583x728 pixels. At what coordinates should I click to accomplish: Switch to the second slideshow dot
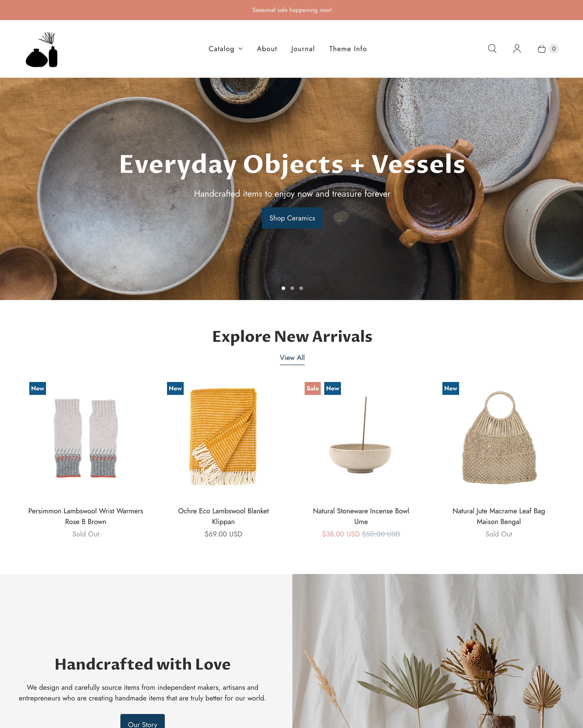[x=292, y=288]
